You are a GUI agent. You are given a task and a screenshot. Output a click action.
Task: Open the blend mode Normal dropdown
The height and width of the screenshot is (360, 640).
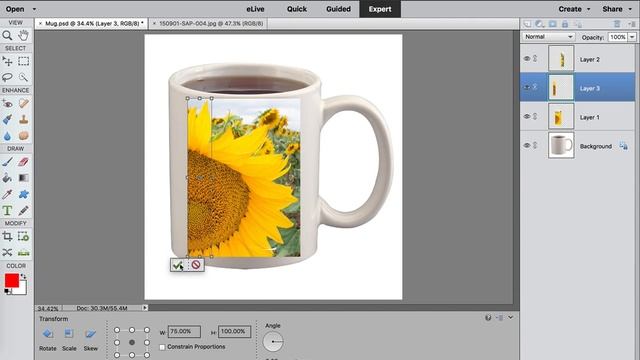(x=548, y=37)
